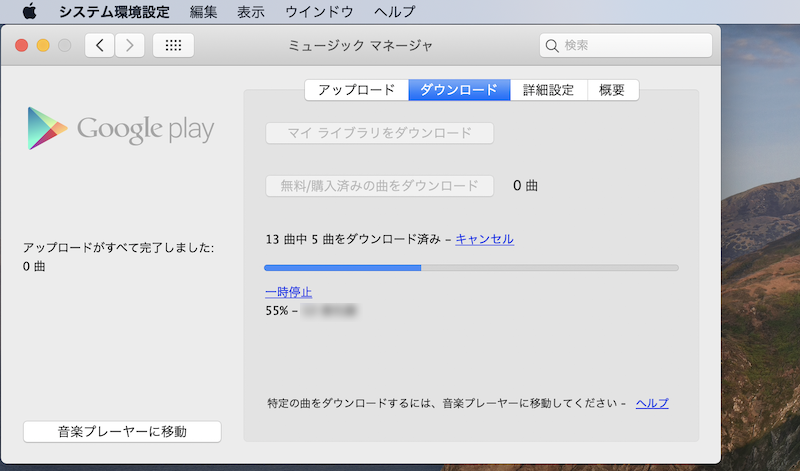Click the Google Play logo
Viewport: 800px width, 471px height.
pyautogui.click(x=121, y=129)
